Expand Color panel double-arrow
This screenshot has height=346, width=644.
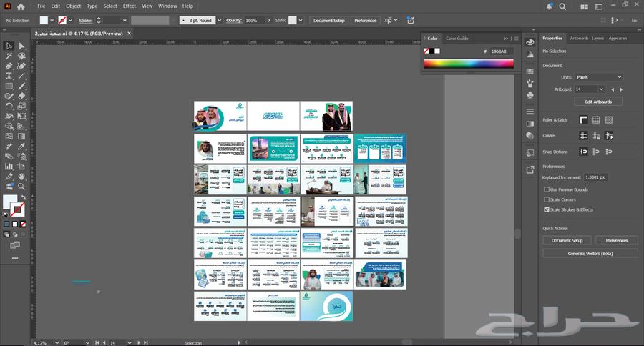[506, 39]
